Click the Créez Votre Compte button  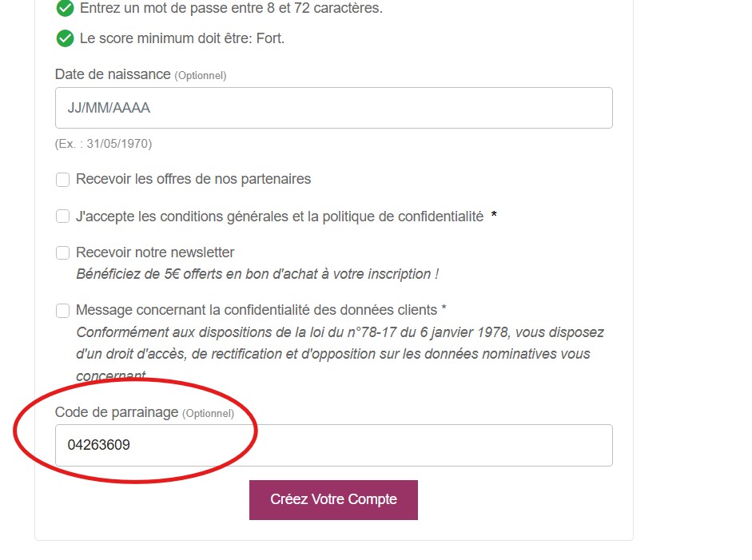333,498
